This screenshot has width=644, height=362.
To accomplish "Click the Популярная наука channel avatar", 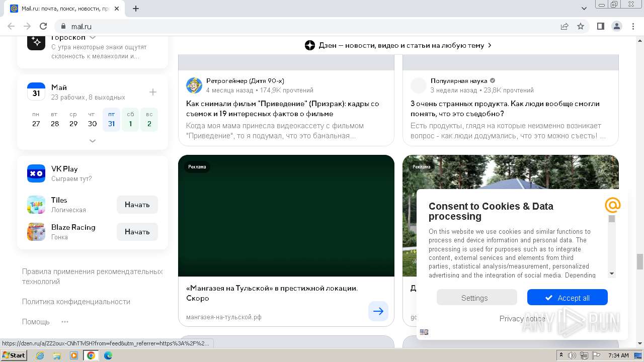I will coord(419,85).
